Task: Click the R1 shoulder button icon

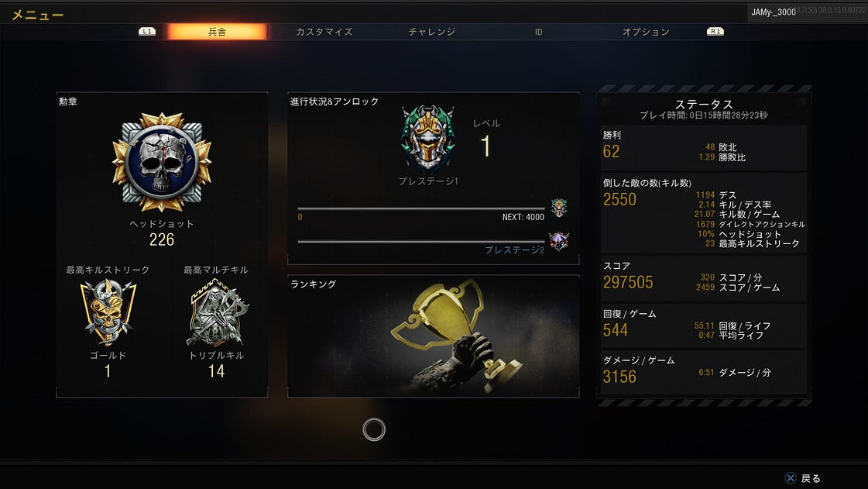Action: (715, 32)
